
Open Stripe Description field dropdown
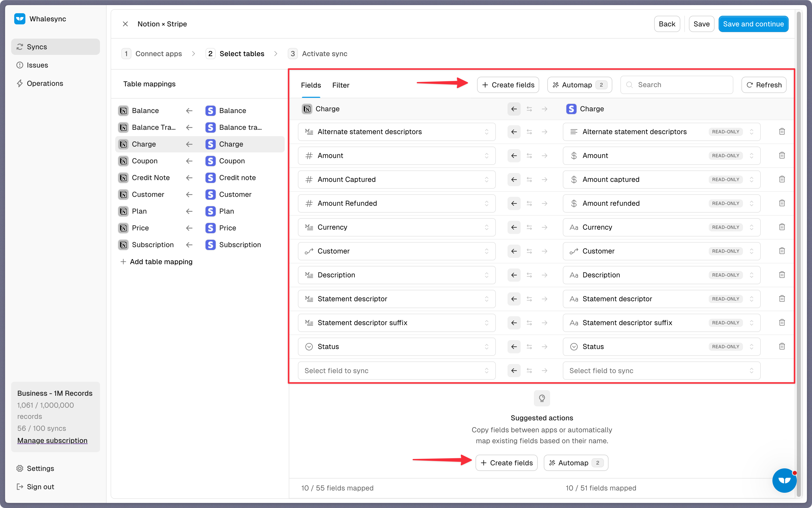tap(661, 275)
